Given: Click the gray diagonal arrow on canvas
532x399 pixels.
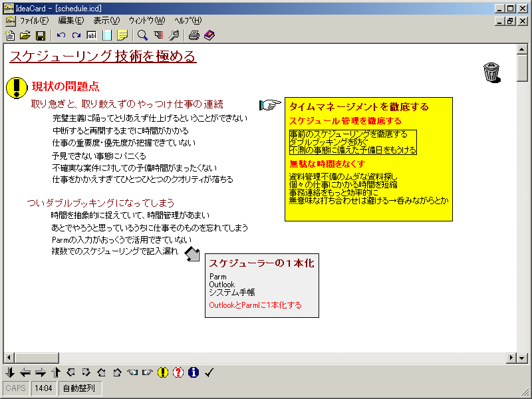Looking at the screenshot, I should [x=192, y=254].
